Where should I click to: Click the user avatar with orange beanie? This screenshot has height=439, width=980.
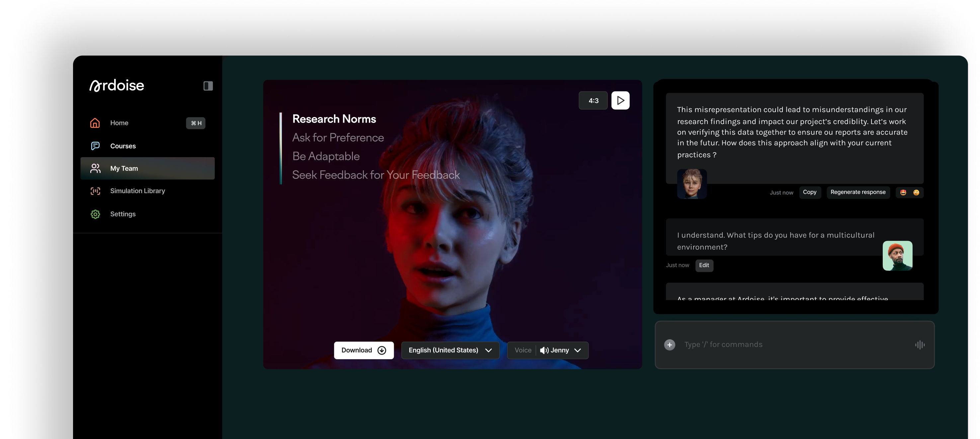pos(897,256)
